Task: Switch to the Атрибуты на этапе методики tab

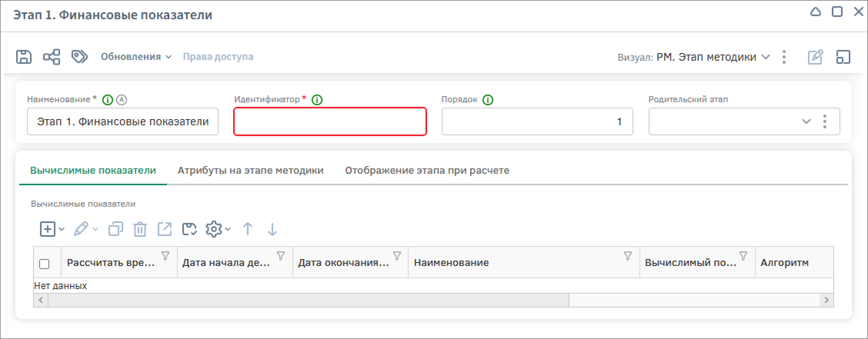Action: 250,170
